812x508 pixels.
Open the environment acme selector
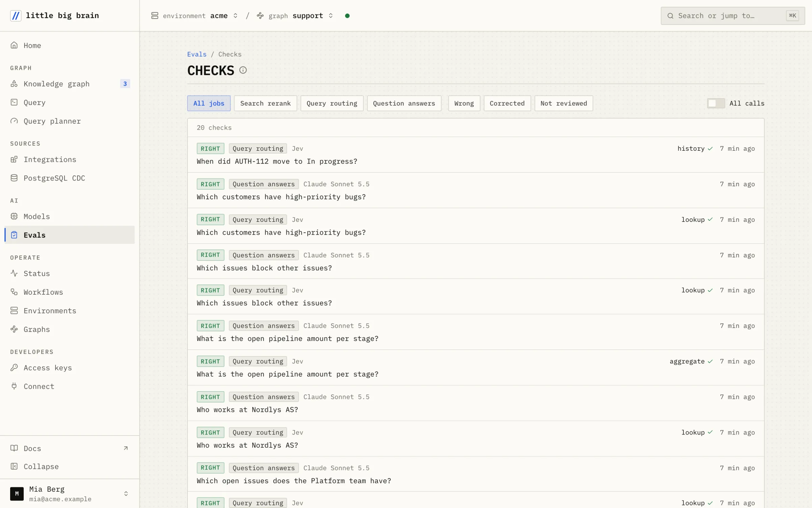(x=195, y=16)
